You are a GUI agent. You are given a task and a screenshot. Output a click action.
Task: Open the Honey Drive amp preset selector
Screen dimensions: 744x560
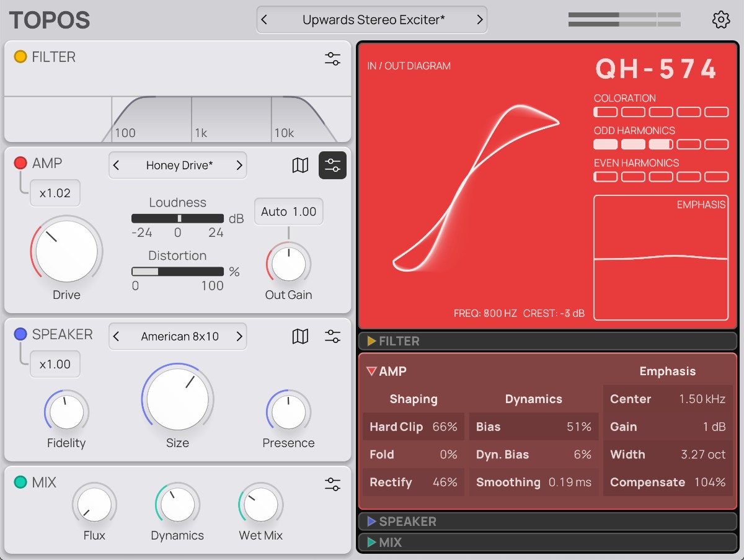[177, 165]
